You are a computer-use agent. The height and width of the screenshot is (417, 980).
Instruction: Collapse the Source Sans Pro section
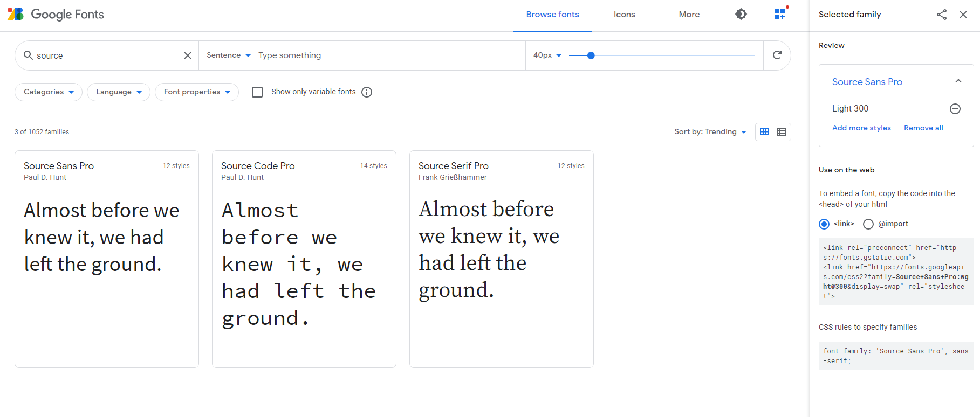[958, 81]
